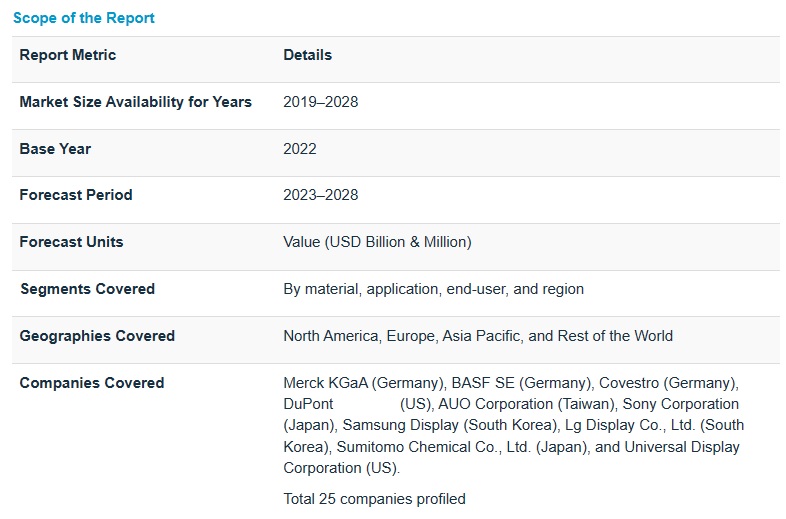Click the "2019–2028" market size value

coord(320,102)
